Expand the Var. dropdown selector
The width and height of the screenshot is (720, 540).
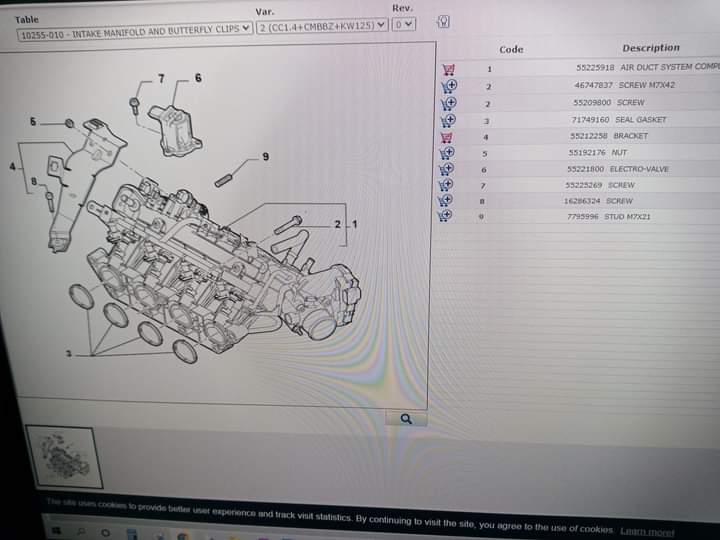tap(322, 25)
